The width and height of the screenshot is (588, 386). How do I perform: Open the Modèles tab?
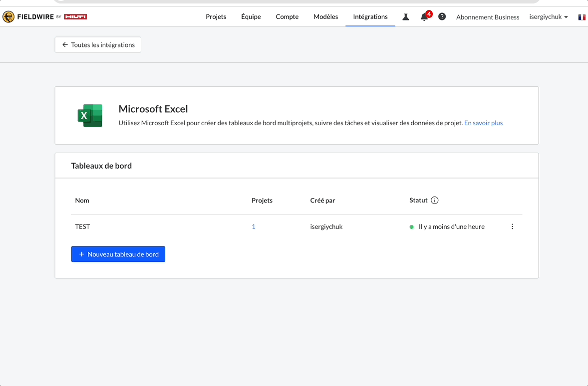[x=326, y=17]
